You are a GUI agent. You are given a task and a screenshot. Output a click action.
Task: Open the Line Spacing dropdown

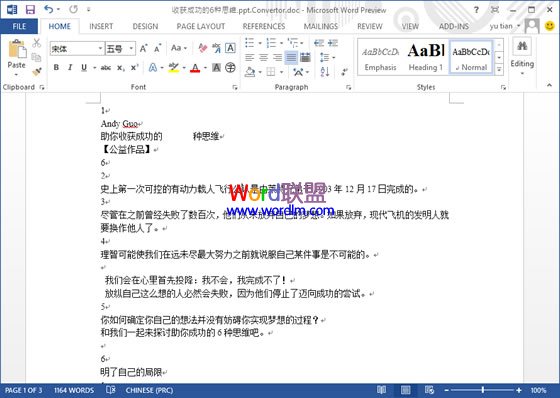tap(328, 57)
